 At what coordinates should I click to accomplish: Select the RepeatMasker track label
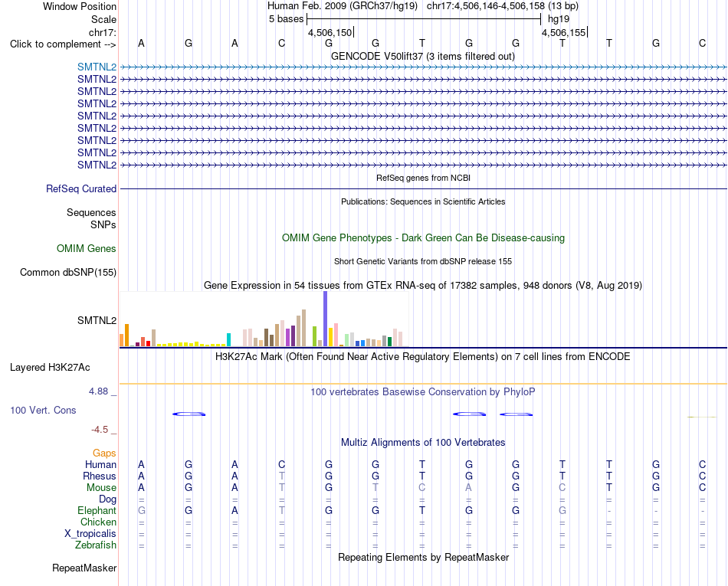click(x=84, y=568)
